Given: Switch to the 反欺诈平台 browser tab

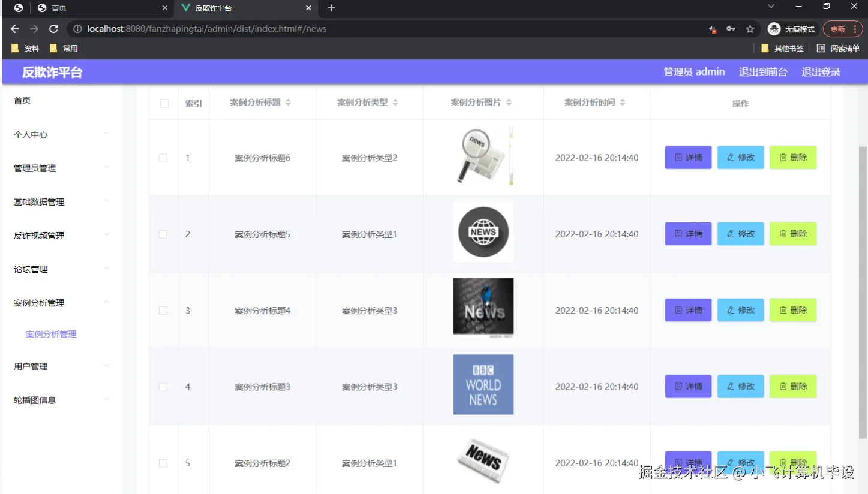Looking at the screenshot, I should (x=246, y=8).
